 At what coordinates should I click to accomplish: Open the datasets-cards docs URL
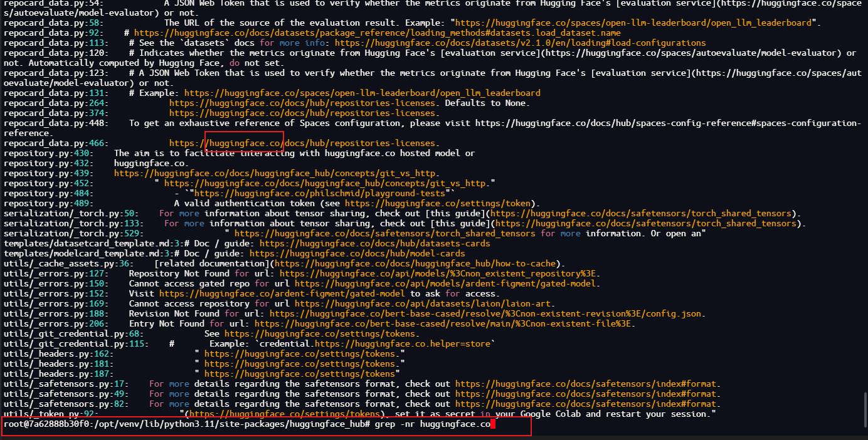click(375, 243)
